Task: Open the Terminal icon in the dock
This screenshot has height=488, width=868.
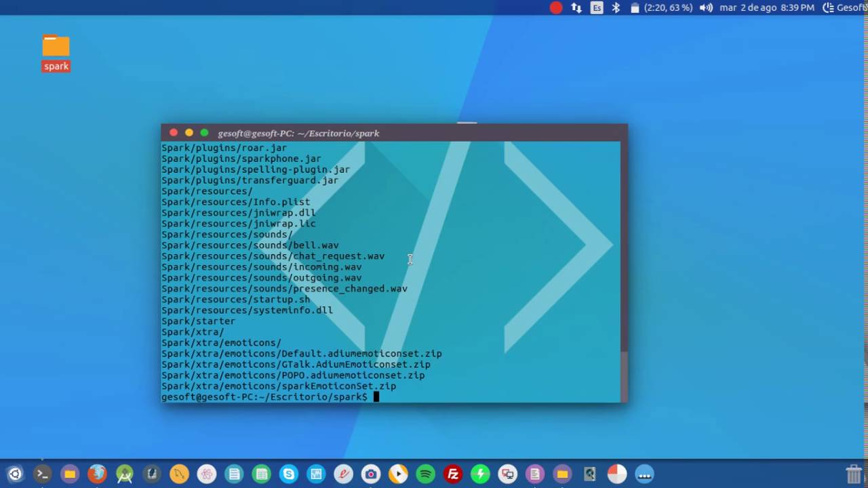Action: tap(42, 474)
